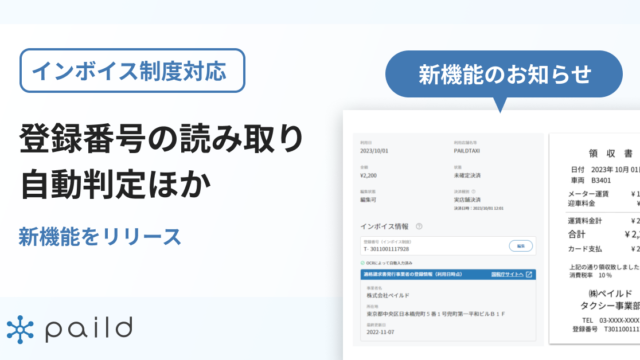Click the receipt 登録番号 T3011001 line
Image resolution: width=640 pixels, height=360 pixels.
[x=606, y=329]
